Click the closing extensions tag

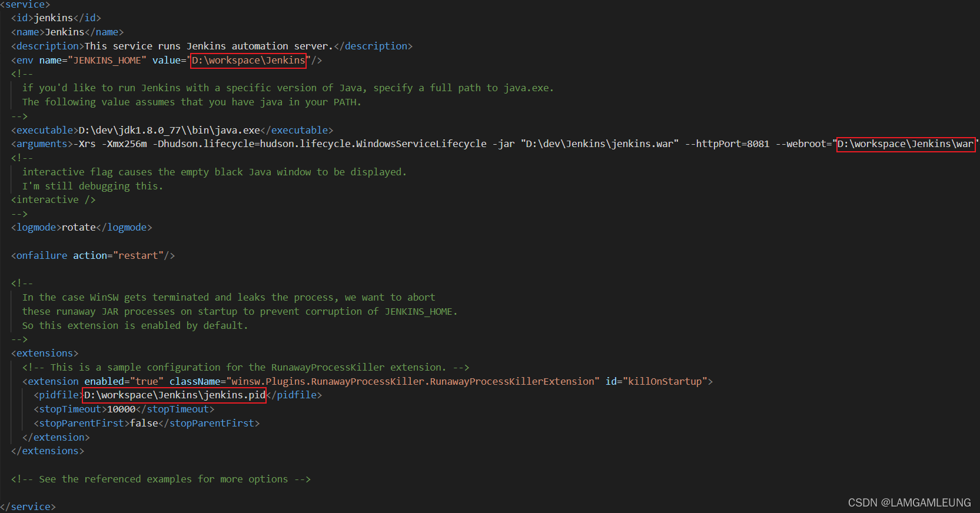click(x=48, y=451)
